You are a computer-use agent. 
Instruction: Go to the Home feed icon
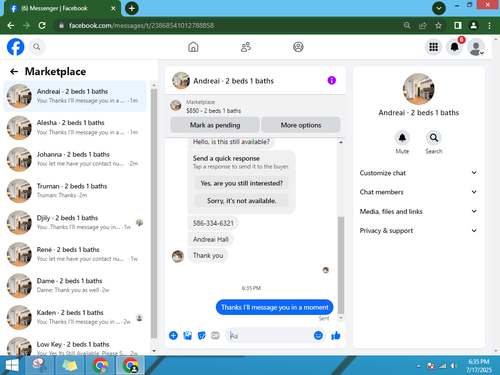click(193, 47)
